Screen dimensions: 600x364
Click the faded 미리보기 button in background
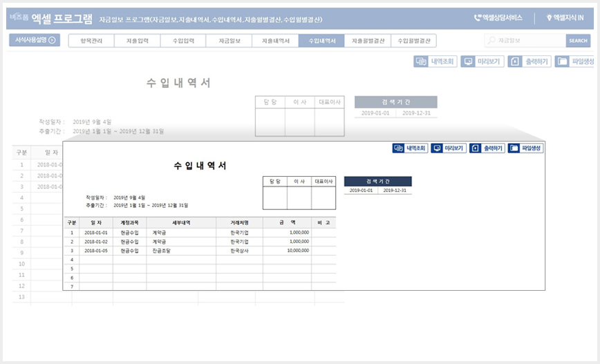tap(482, 61)
